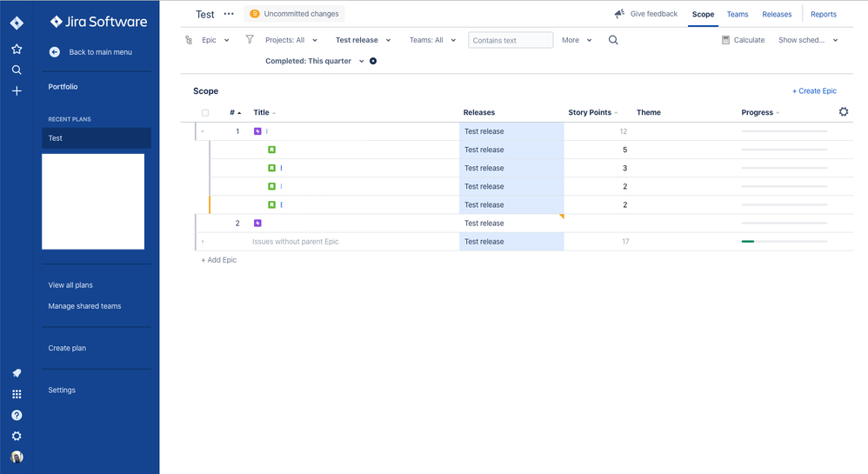Open View all plans
Viewport: 868px width, 474px height.
[x=70, y=285]
